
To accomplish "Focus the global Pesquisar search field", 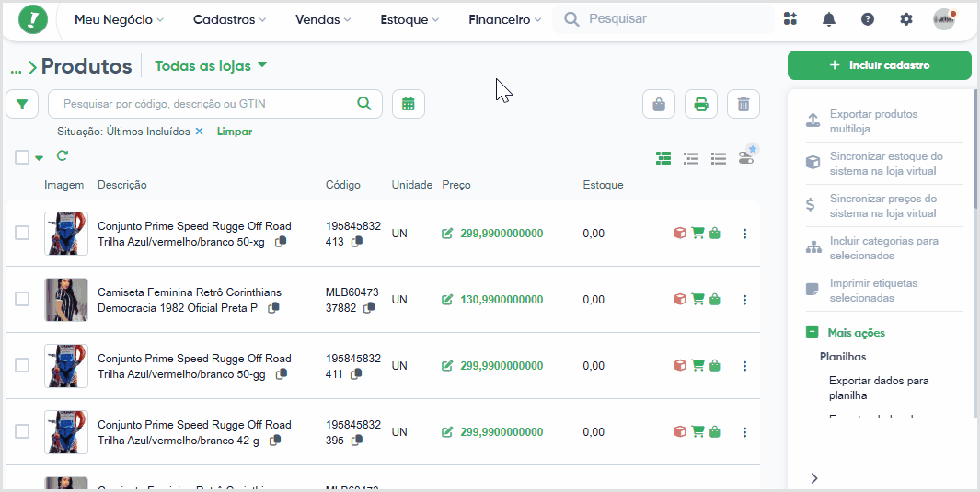I will (x=663, y=19).
